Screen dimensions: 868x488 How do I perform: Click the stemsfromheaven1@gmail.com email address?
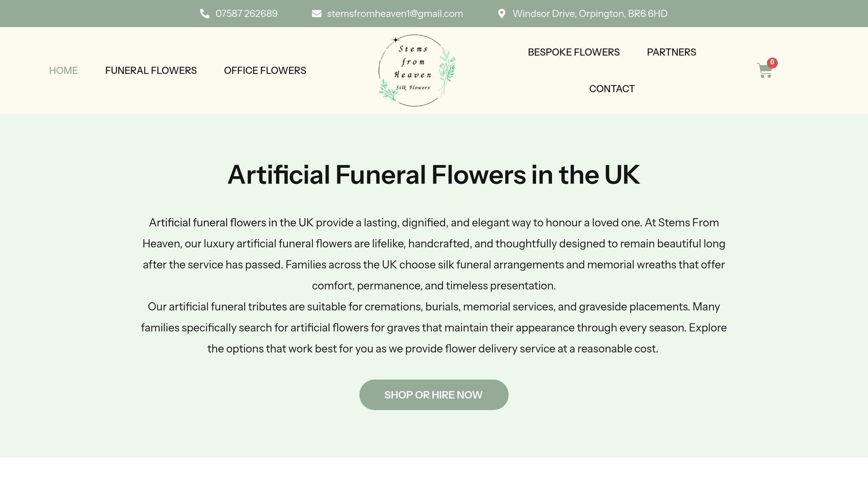395,14
